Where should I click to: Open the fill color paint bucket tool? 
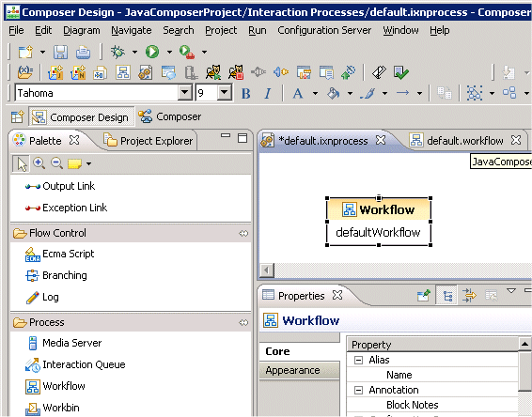[333, 93]
